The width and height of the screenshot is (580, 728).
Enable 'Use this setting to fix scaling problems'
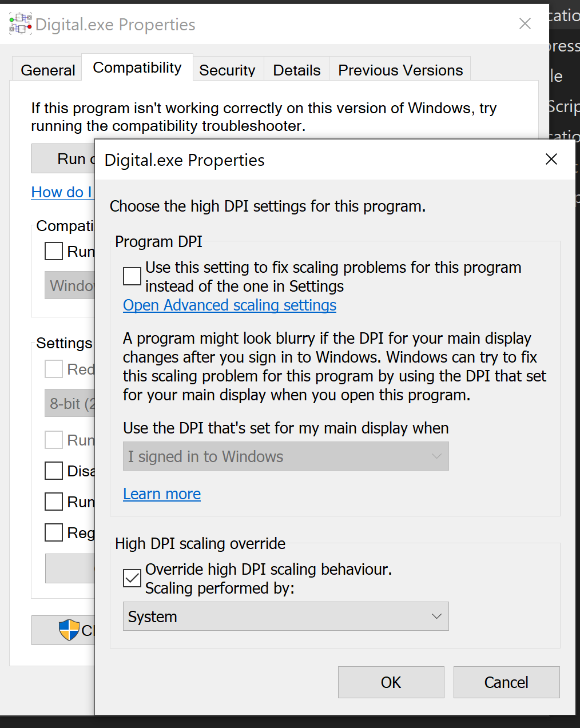132,276
